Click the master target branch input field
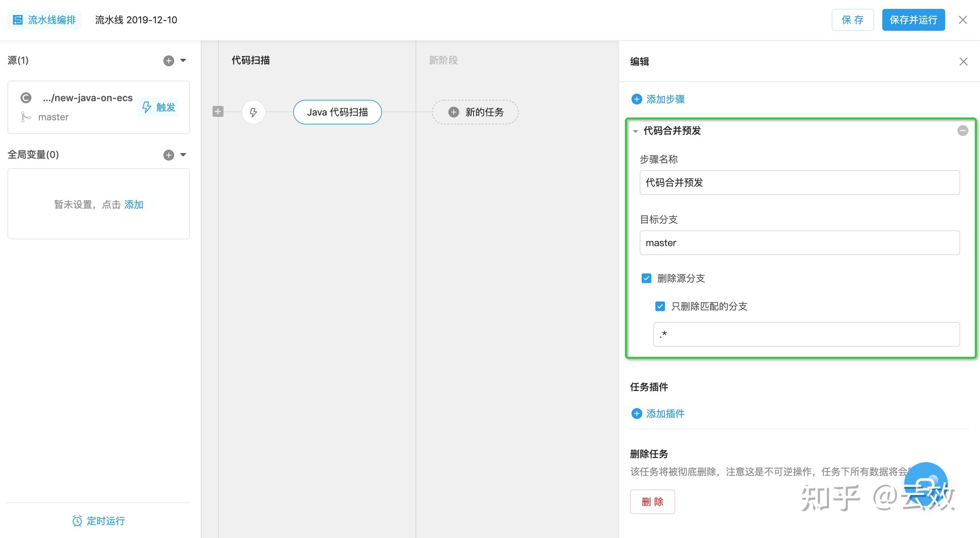Screen dimensions: 980x538 pos(799,242)
